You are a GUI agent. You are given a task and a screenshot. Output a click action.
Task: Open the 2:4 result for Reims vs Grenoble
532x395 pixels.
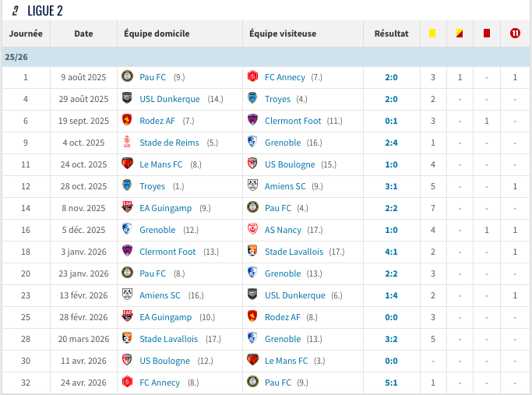(x=391, y=143)
